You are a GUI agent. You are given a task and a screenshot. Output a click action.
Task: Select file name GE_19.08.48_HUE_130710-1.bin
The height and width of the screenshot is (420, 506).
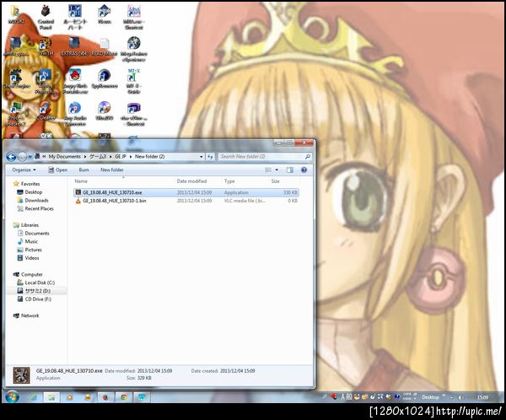click(115, 201)
